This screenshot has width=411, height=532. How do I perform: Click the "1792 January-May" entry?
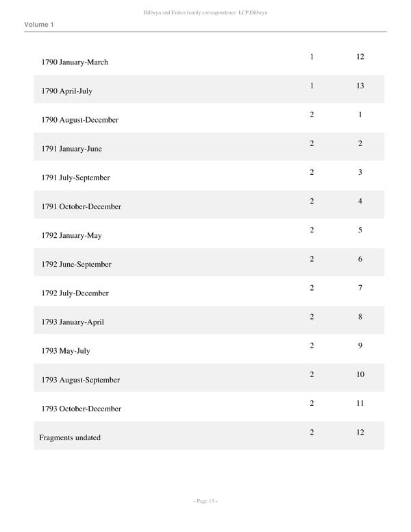pyautogui.click(x=71, y=236)
